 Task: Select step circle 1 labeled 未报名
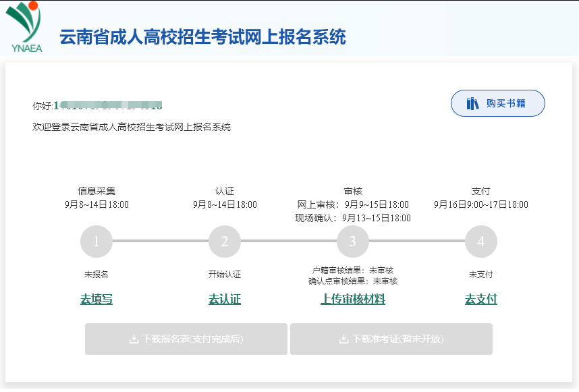coord(96,241)
